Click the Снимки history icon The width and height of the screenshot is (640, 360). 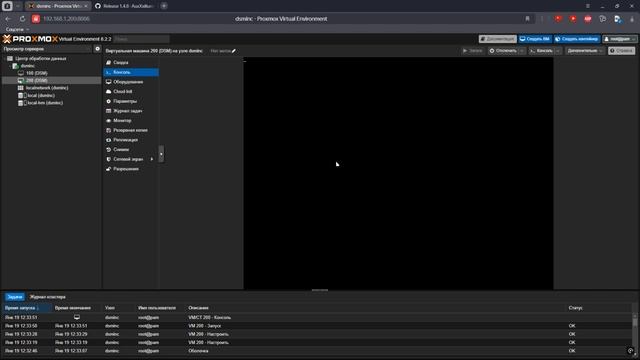(109, 150)
